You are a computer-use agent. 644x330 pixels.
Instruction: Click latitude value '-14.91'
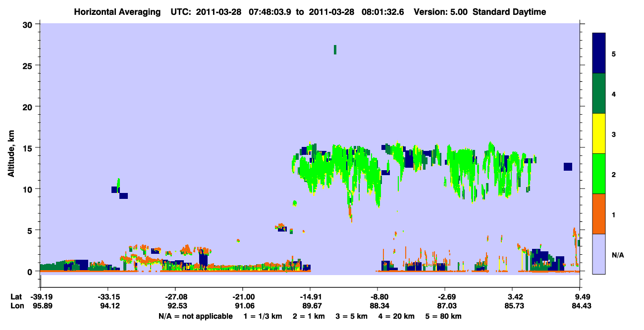coord(310,297)
